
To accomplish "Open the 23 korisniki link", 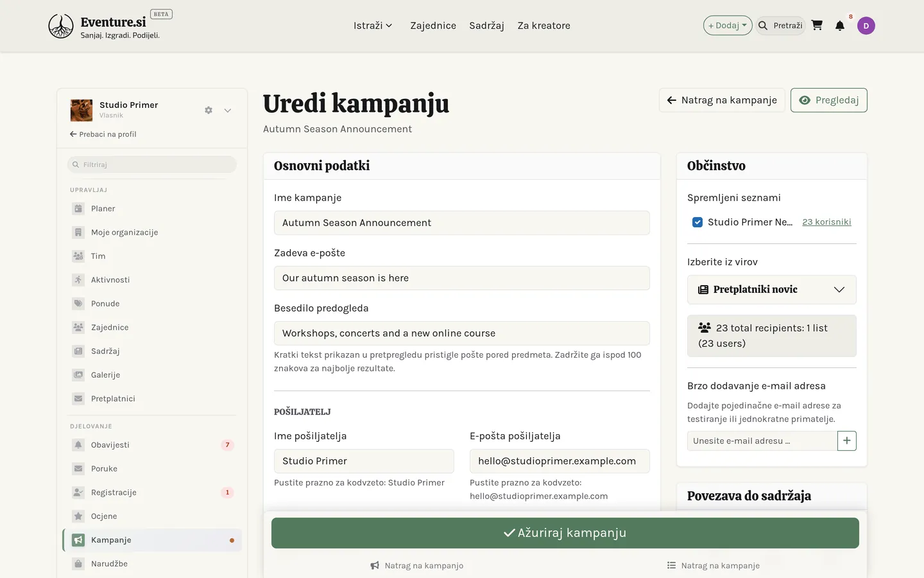I will (x=827, y=222).
